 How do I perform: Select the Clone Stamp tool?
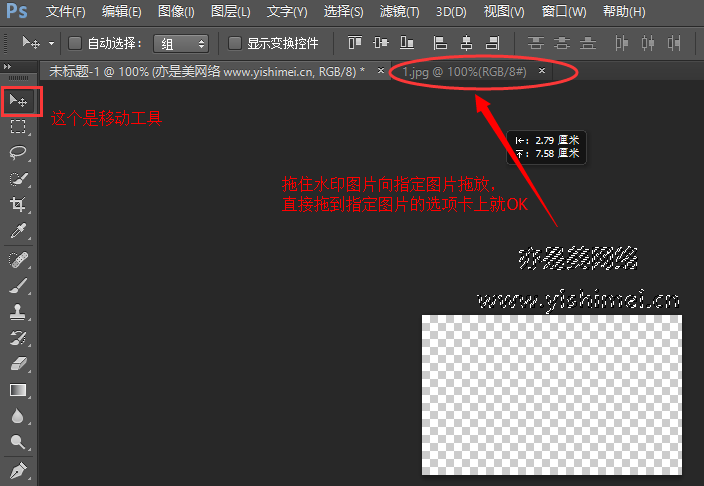(x=18, y=312)
